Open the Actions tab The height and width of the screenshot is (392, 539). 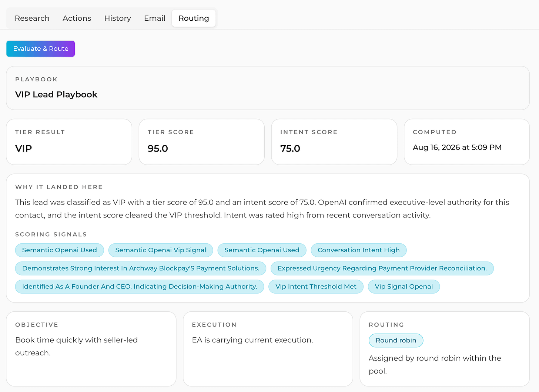click(x=77, y=18)
